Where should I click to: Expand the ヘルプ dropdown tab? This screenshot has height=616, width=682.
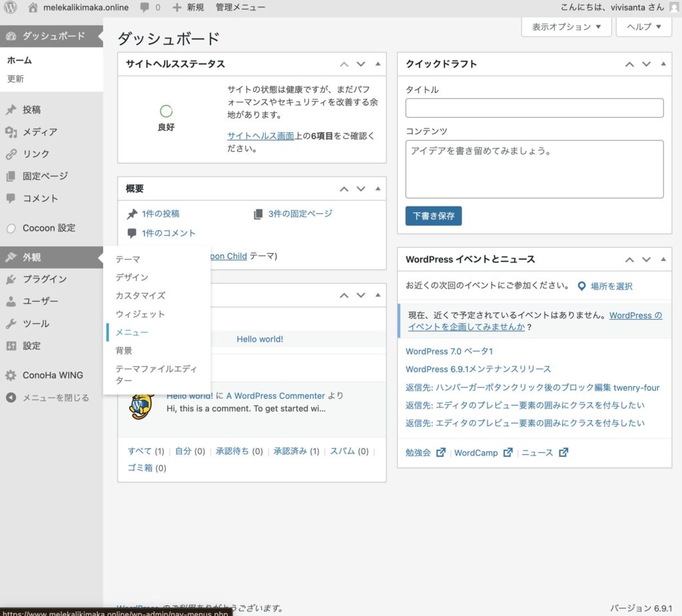click(643, 27)
